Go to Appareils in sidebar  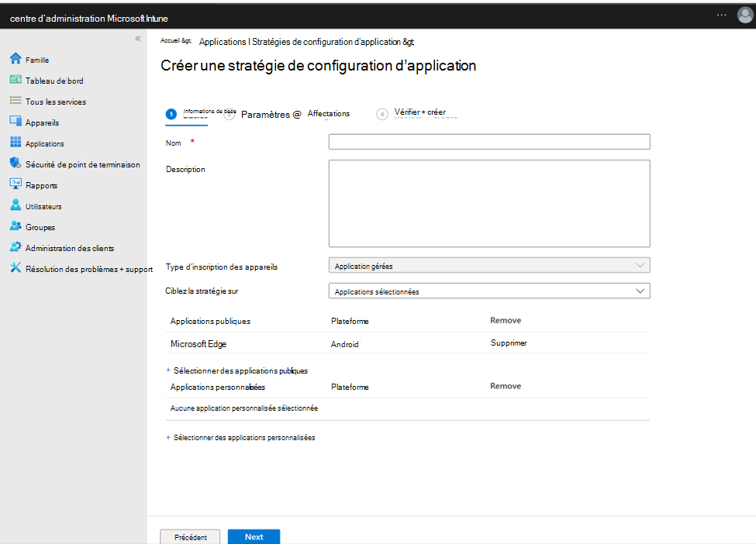coord(42,123)
